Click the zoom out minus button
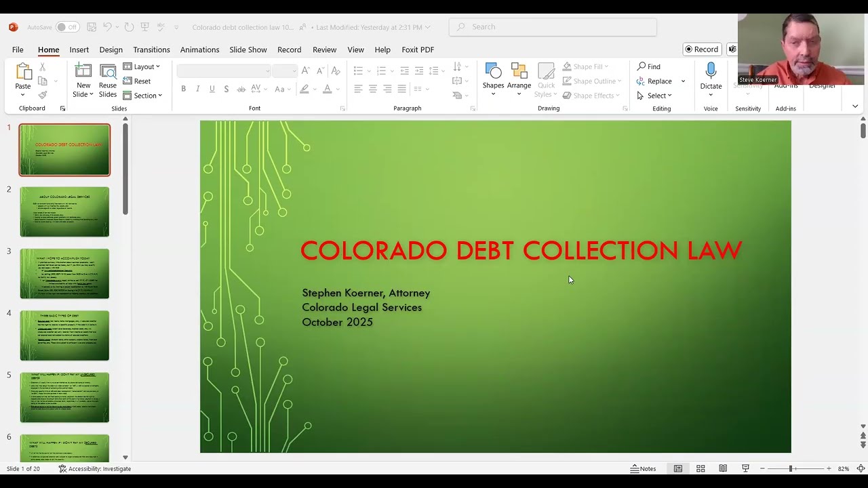This screenshot has width=868, height=488. tap(762, 468)
